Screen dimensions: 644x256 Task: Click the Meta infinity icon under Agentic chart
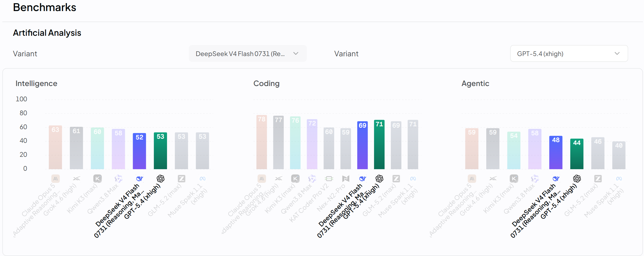tap(619, 179)
